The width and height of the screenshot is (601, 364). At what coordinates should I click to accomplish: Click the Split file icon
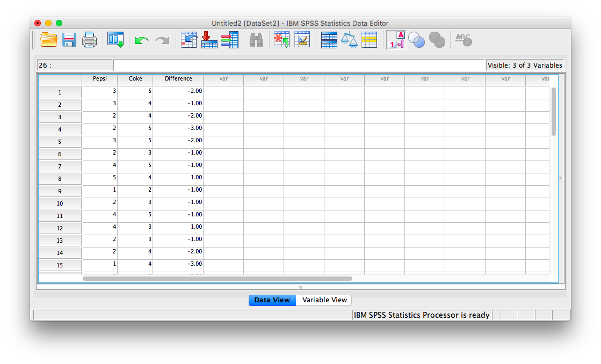coord(329,40)
